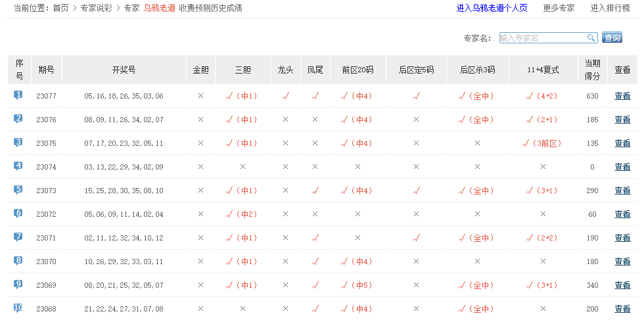The height and width of the screenshot is (320, 644).
Task: Type in the 输入专家名 search field
Action: pyautogui.click(x=542, y=38)
